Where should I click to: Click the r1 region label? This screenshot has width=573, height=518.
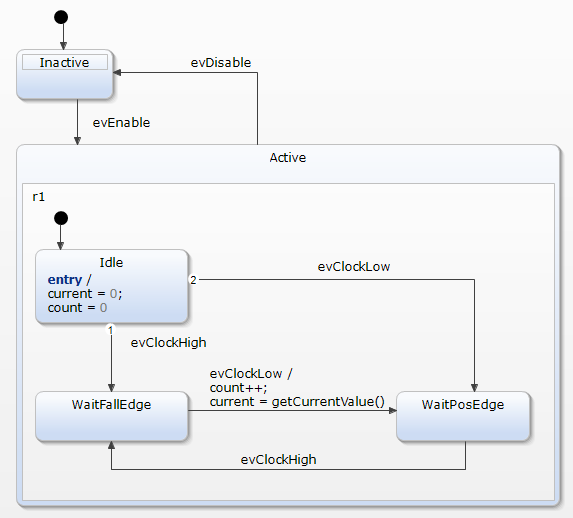39,197
